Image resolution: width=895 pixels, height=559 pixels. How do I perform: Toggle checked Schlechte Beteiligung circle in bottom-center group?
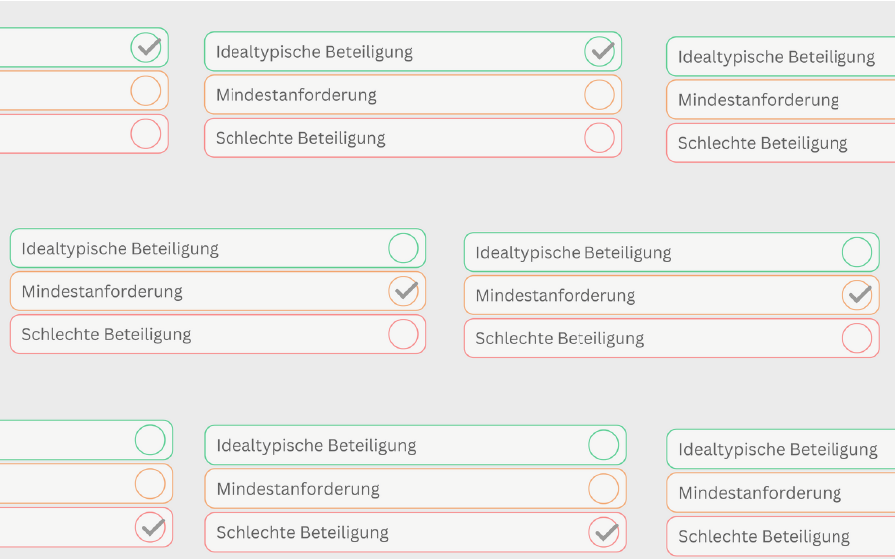click(x=604, y=532)
